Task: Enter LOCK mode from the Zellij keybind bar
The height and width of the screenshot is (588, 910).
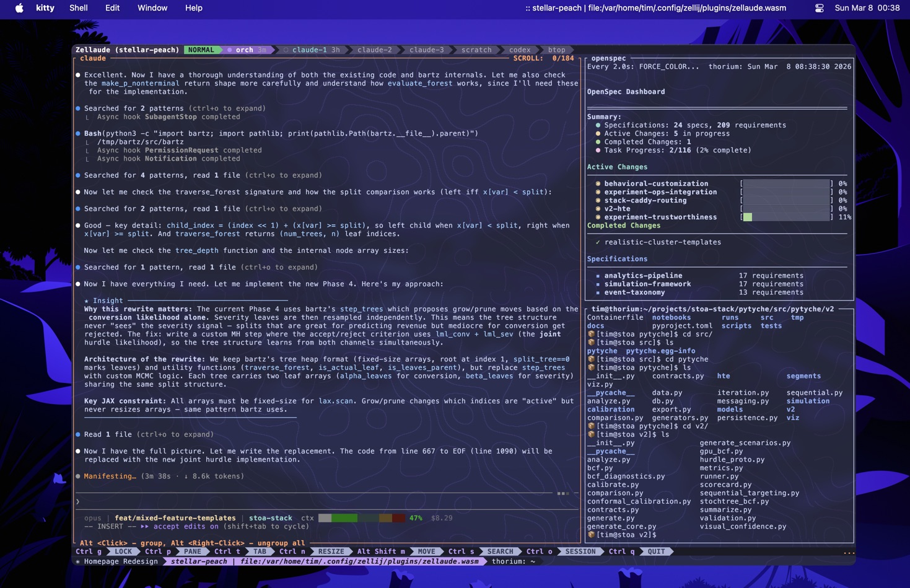Action: [x=125, y=551]
